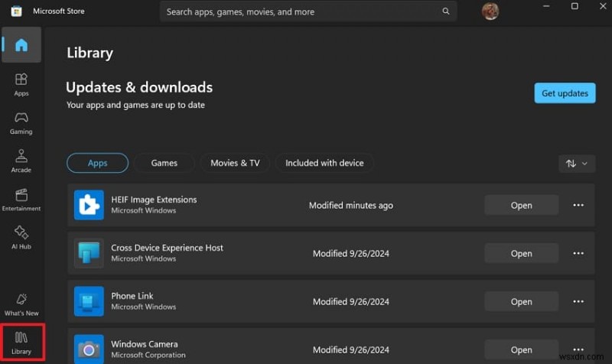Maximize the Microsoft Store window

575,6
